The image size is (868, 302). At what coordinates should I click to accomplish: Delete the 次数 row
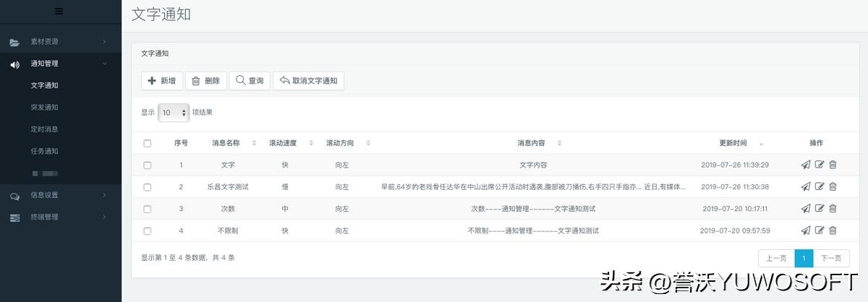[x=833, y=209]
